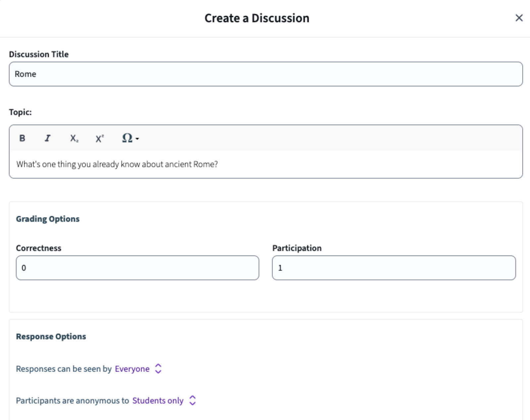Apply superscript formatting

100,138
